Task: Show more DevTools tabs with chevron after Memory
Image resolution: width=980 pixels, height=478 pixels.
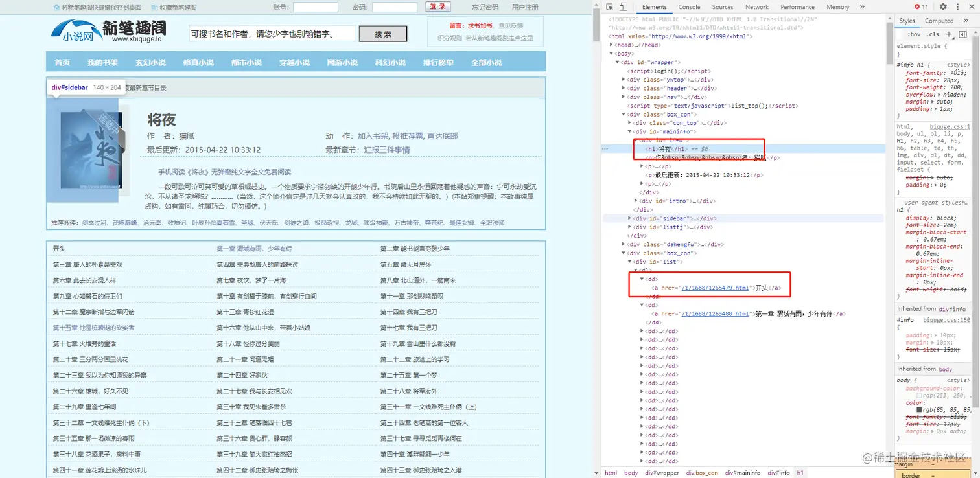Action: pyautogui.click(x=862, y=7)
